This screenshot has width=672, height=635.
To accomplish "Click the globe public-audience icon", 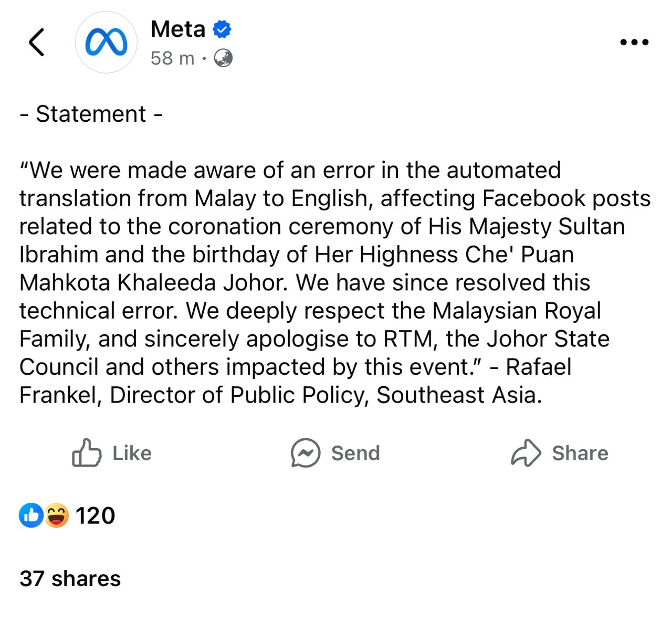I will (223, 58).
